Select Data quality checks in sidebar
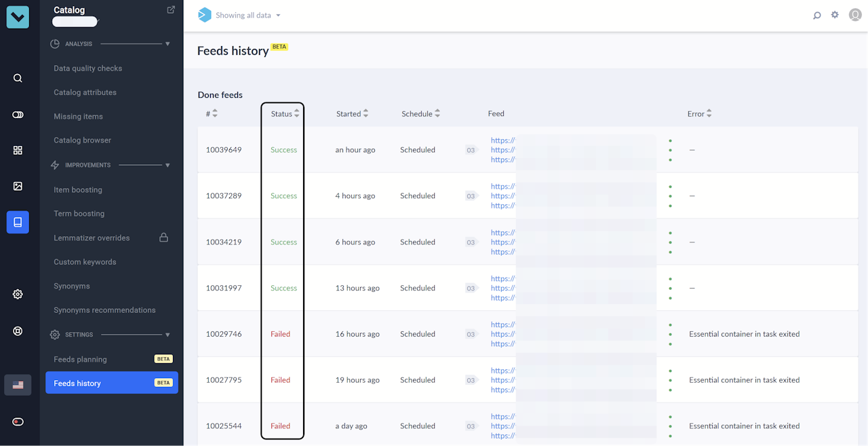Image resolution: width=868 pixels, height=446 pixels. point(88,69)
